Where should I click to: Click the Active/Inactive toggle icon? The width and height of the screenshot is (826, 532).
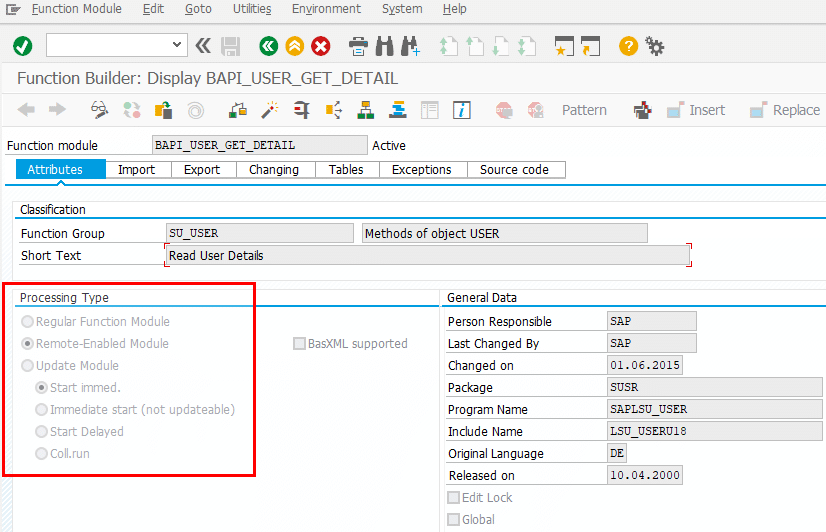pos(132,110)
